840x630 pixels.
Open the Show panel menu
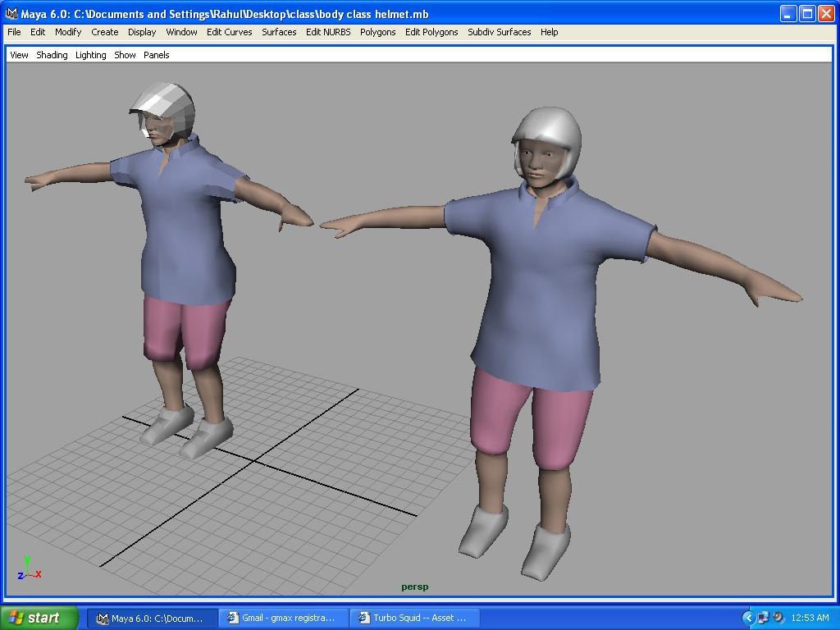coord(125,54)
